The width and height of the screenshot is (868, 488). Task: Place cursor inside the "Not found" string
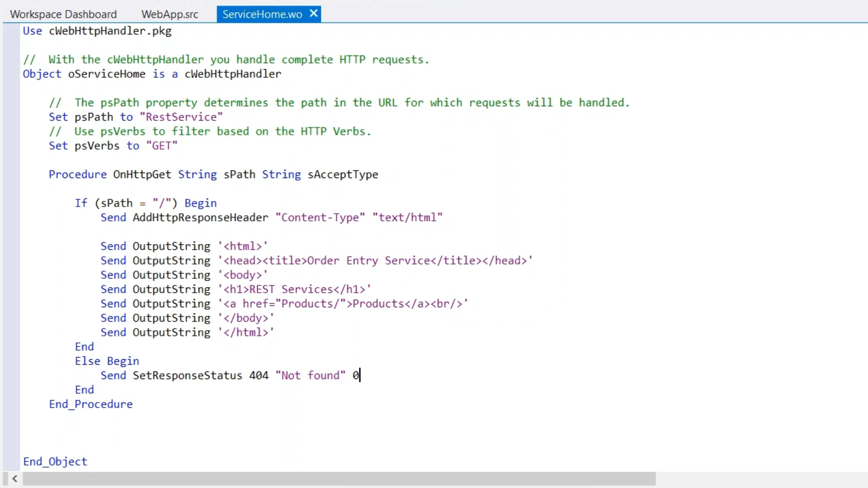310,375
